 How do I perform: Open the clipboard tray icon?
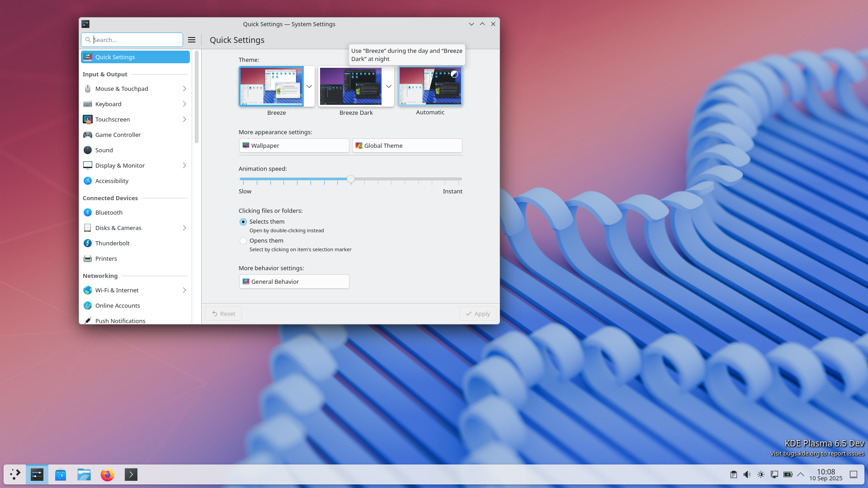tap(734, 474)
